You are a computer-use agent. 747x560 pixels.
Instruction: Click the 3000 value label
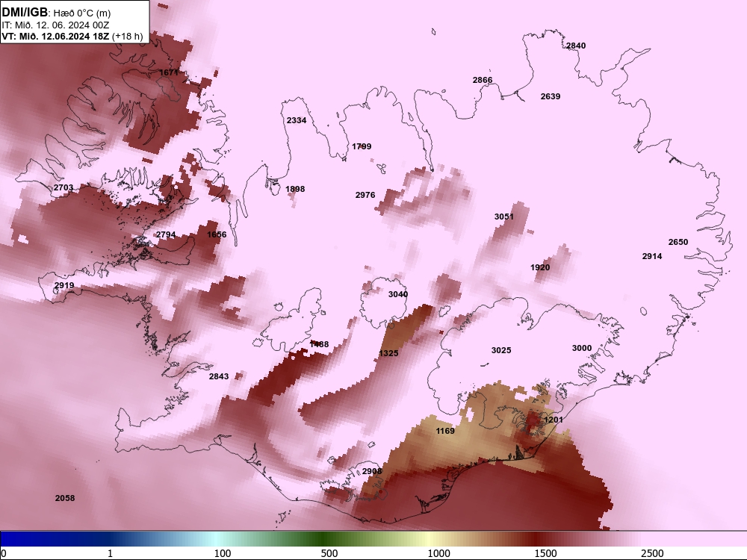pos(582,348)
